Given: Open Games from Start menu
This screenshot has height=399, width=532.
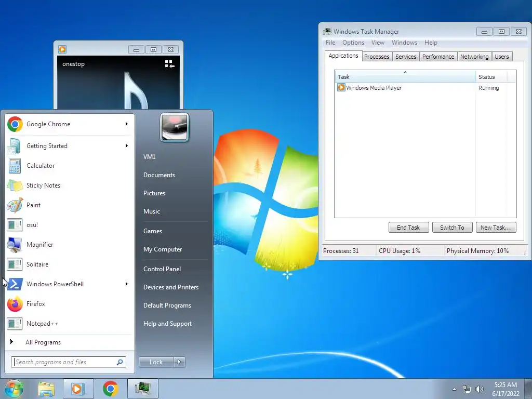Looking at the screenshot, I should click(x=153, y=231).
